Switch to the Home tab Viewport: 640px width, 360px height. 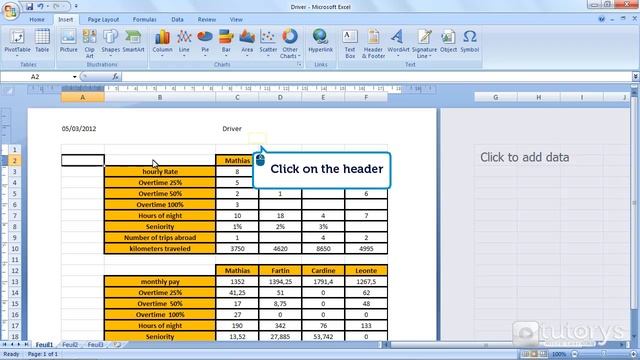(37, 19)
